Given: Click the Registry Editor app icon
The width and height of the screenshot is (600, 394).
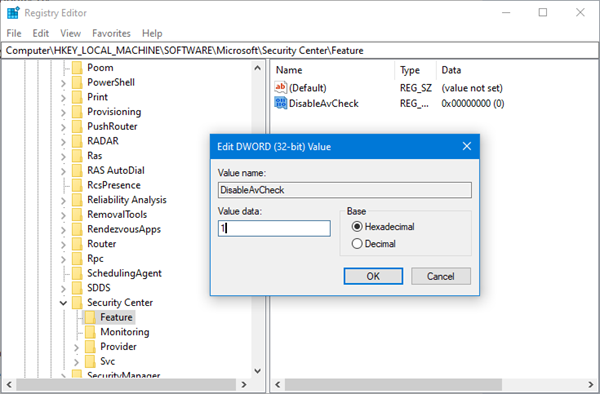Looking at the screenshot, I should 13,13.
